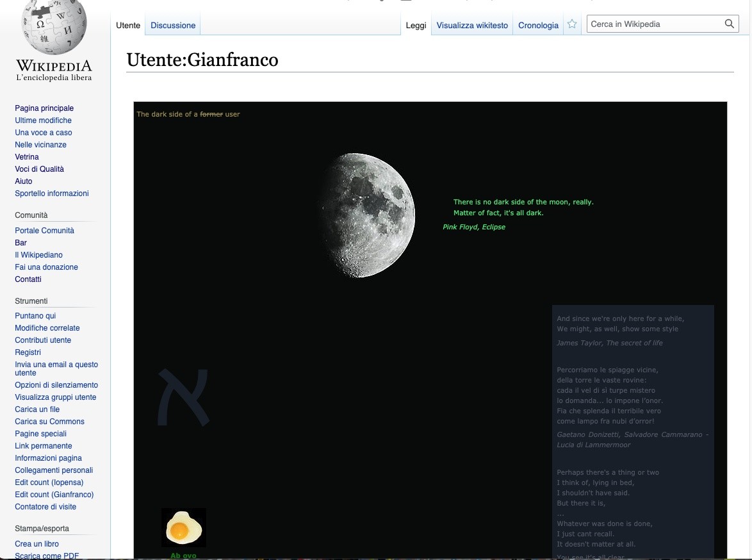This screenshot has width=752, height=560.
Task: Click the Pink Floyd, Eclipse attribution
Action: [474, 227]
